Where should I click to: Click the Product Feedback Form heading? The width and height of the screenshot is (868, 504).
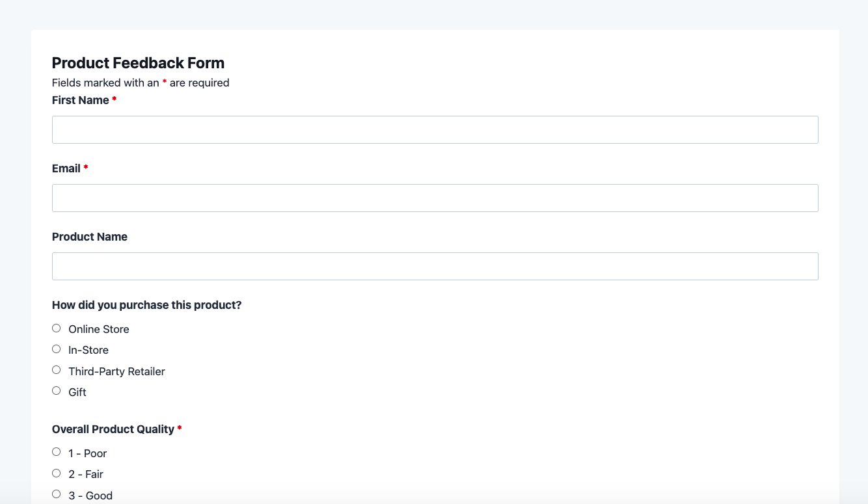[x=138, y=63]
